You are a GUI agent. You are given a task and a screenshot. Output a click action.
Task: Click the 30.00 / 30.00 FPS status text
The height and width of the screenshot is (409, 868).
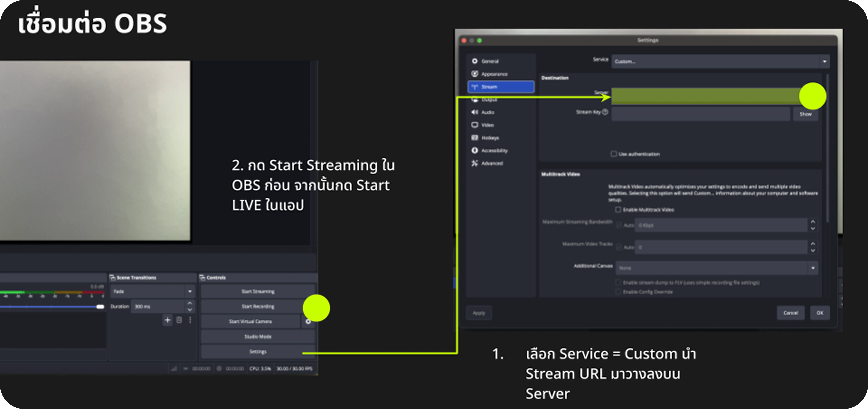click(x=295, y=369)
